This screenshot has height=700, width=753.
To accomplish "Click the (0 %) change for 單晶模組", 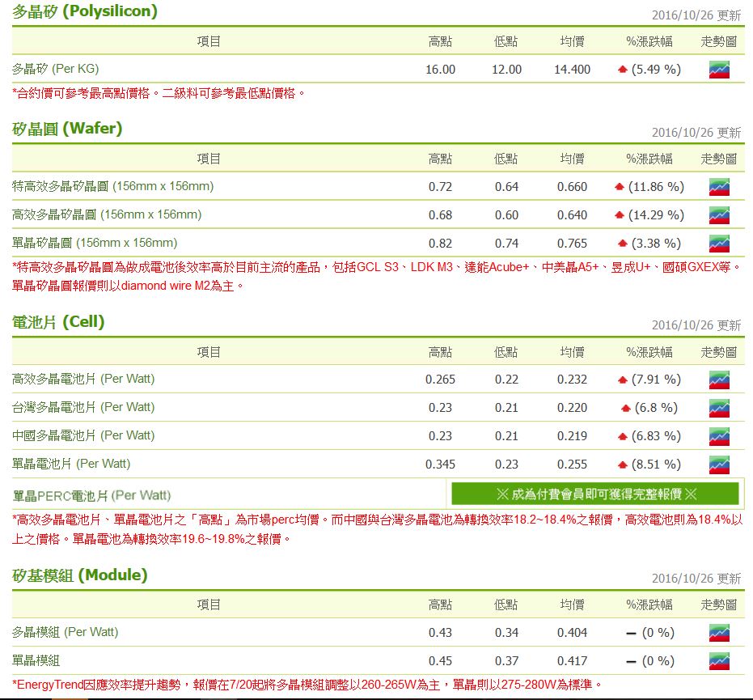I will tap(658, 661).
